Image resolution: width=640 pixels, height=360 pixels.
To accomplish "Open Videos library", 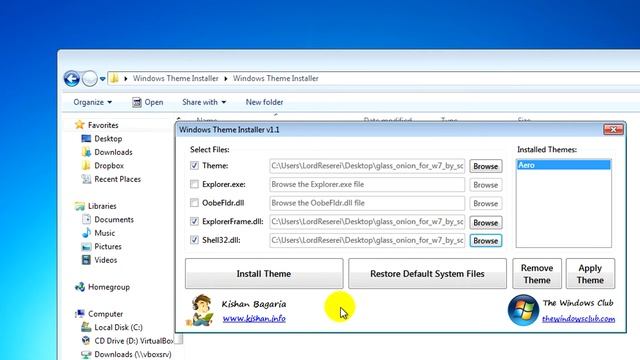I will (106, 260).
